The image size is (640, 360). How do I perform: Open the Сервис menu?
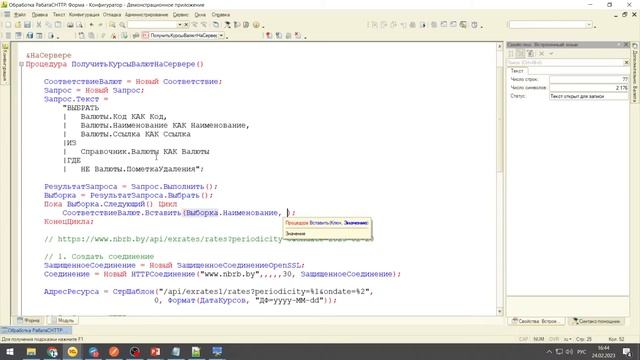180,15
